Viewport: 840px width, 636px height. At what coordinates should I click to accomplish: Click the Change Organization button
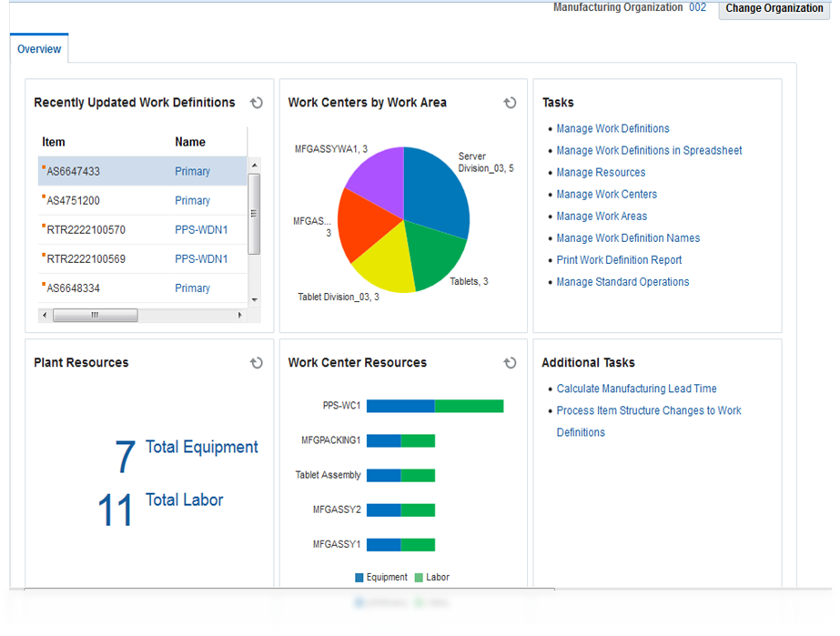(x=774, y=9)
